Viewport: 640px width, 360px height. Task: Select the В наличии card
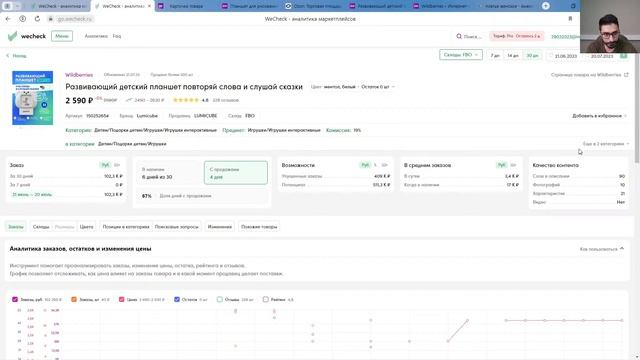click(169, 173)
